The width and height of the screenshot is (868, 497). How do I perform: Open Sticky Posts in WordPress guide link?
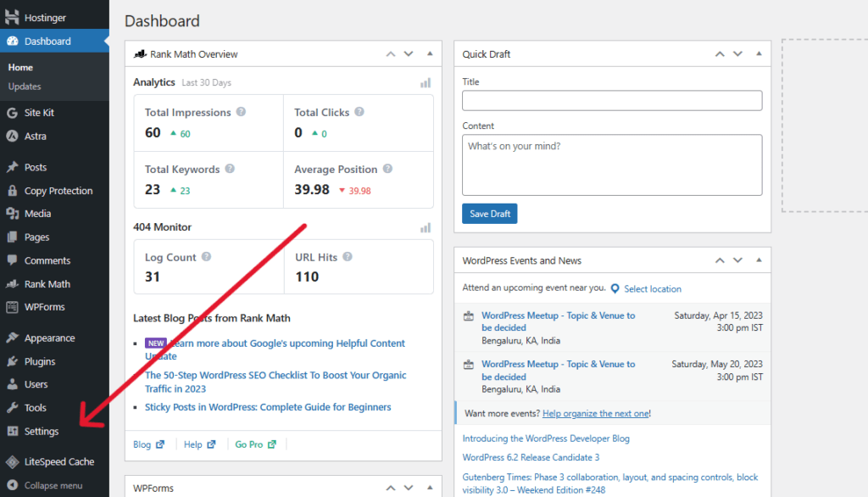(x=268, y=407)
